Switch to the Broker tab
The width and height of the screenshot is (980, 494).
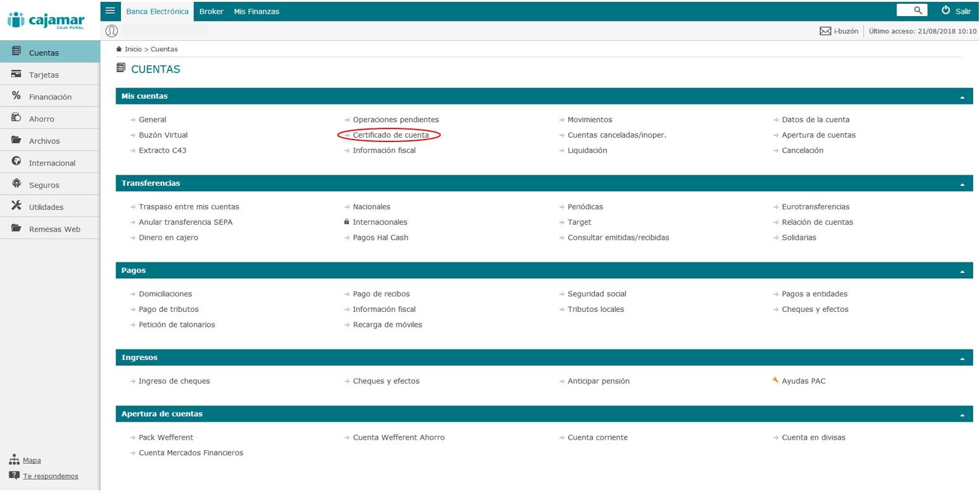point(211,11)
